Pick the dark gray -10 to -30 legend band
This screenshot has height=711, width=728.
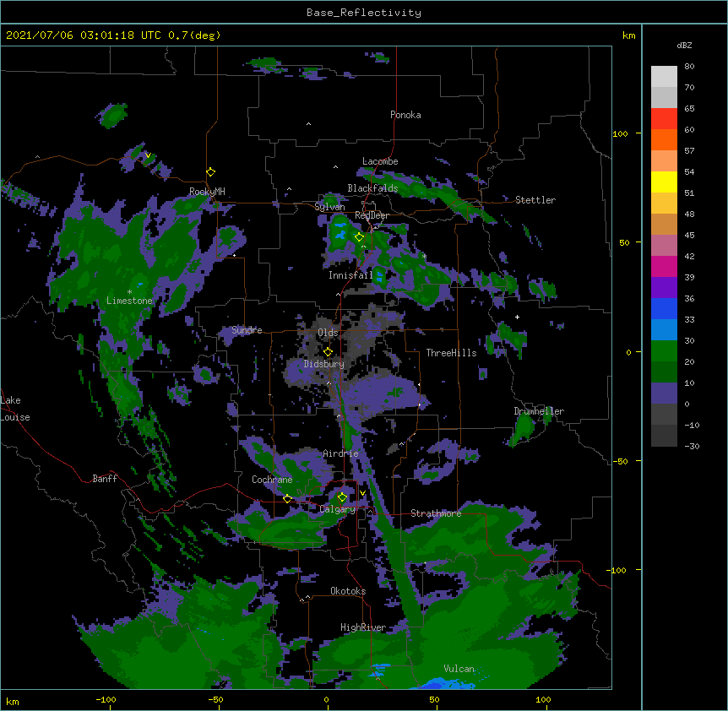[x=664, y=436]
